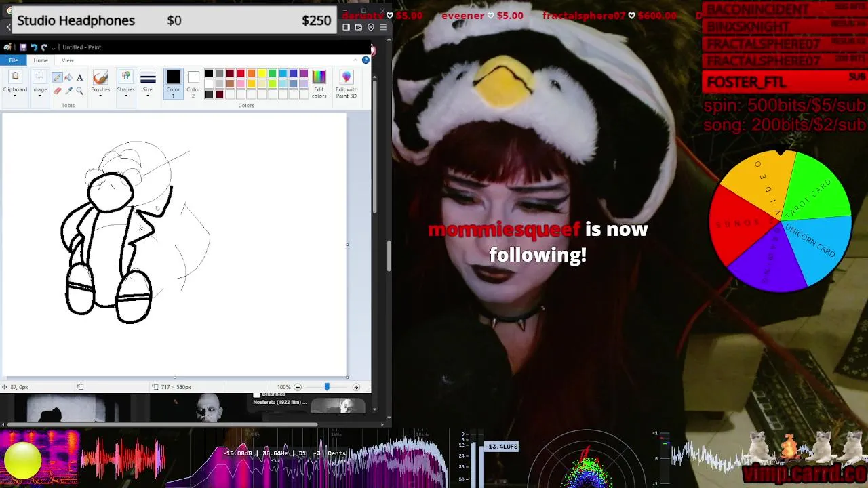Select the Pencil tool in Paint
868x488 pixels.
coord(58,77)
